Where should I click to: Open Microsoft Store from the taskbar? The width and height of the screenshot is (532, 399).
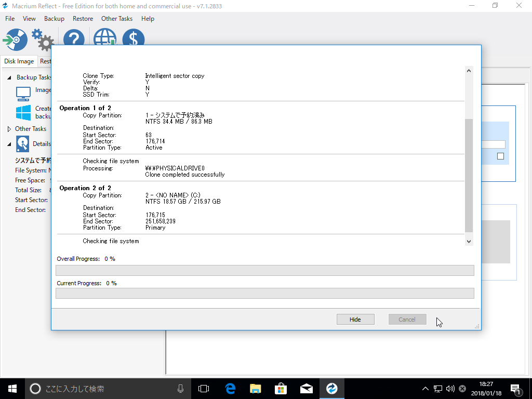tap(281, 389)
